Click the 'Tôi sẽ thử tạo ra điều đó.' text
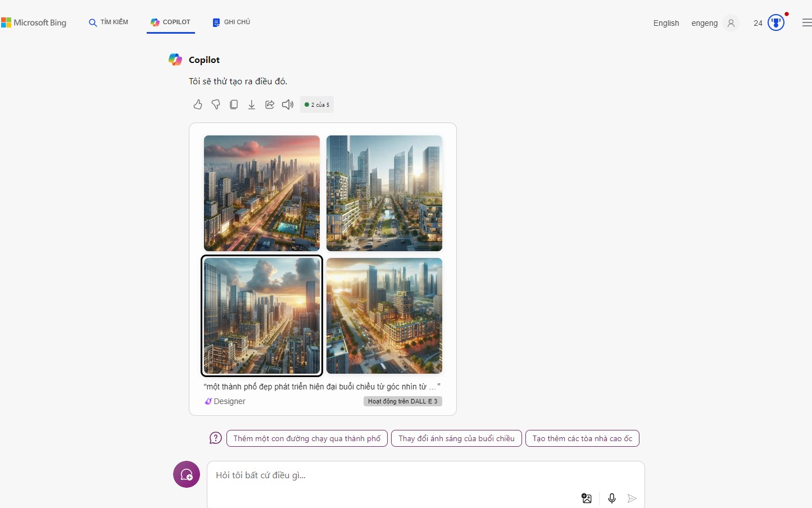812x508 pixels. point(238,81)
